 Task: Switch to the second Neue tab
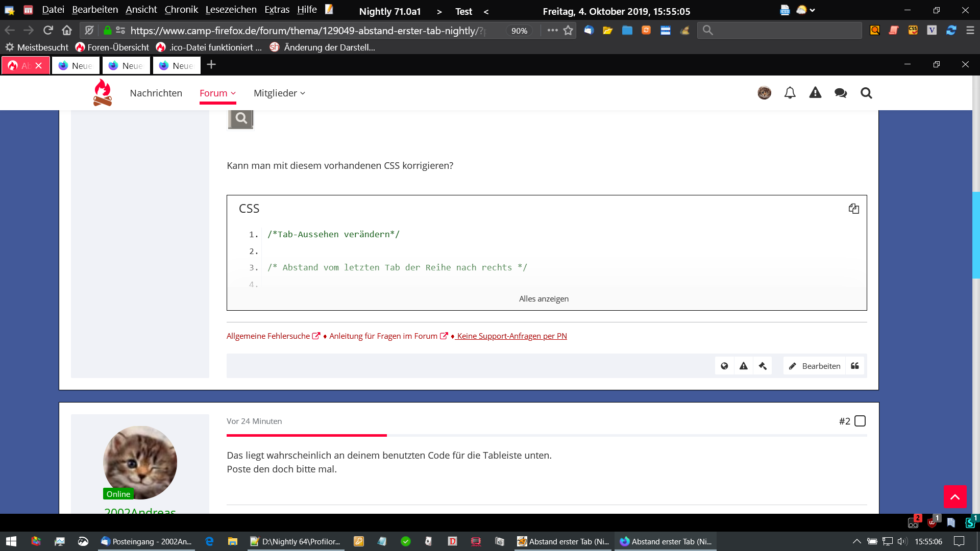[x=126, y=65]
